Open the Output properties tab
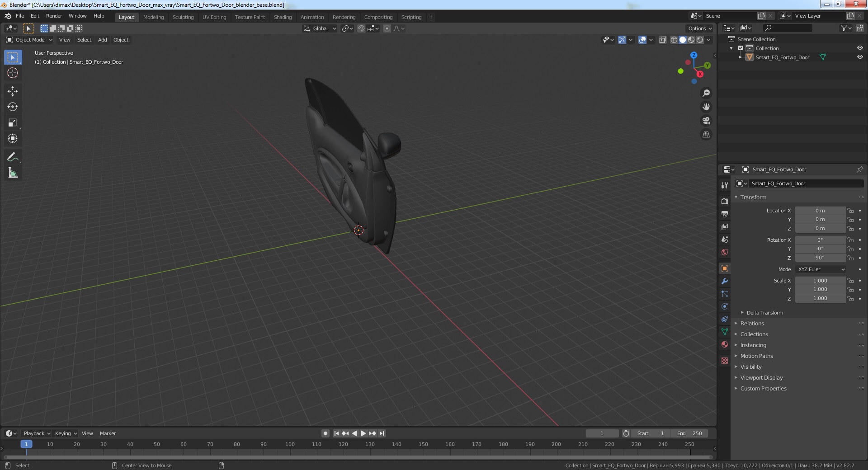 725,214
